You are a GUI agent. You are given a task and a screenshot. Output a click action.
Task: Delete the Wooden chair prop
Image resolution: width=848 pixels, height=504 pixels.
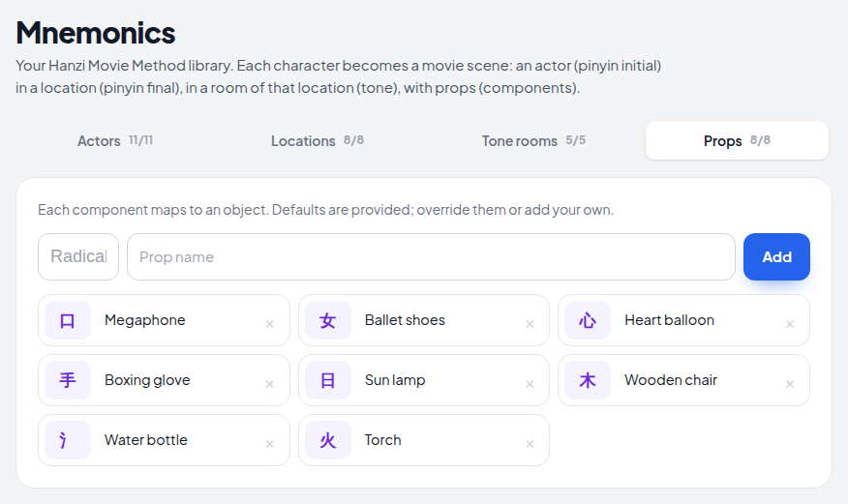click(x=790, y=384)
